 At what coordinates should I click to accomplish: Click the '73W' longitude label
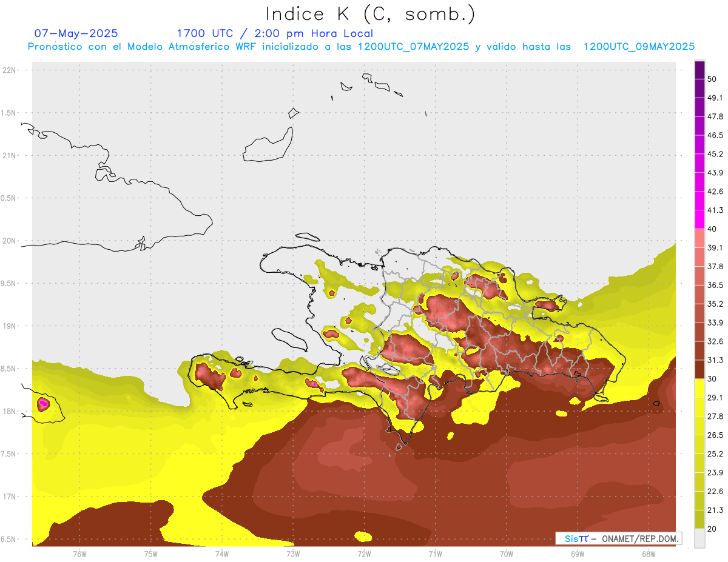[293, 554]
